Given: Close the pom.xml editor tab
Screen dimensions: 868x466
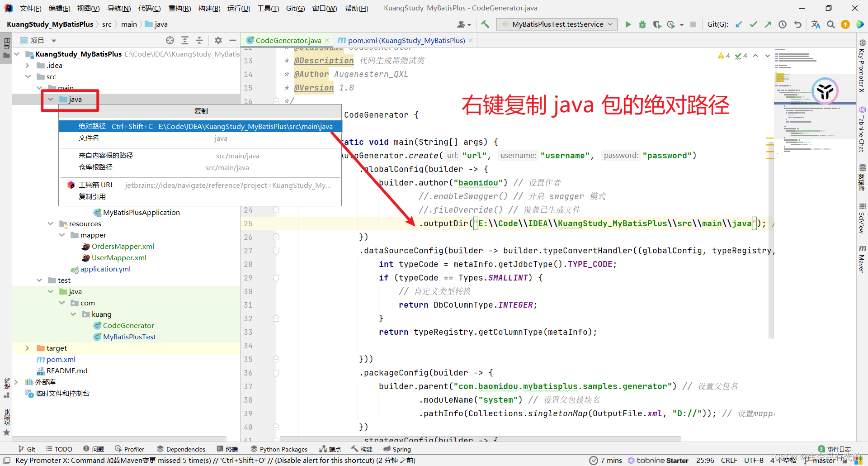Looking at the screenshot, I should (471, 40).
